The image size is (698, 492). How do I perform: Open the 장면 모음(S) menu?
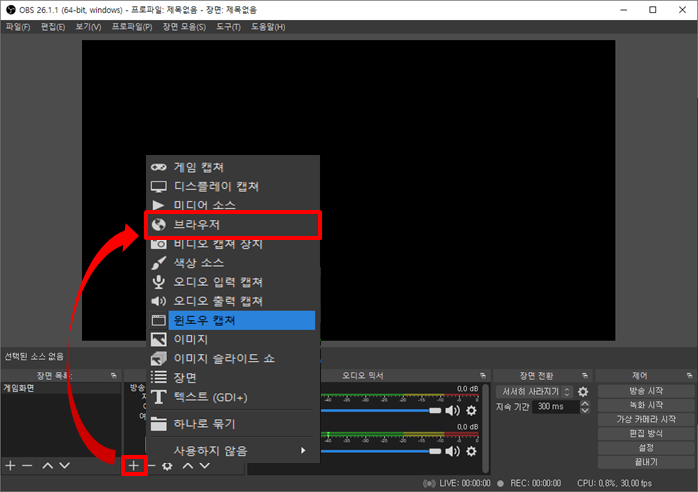(184, 27)
